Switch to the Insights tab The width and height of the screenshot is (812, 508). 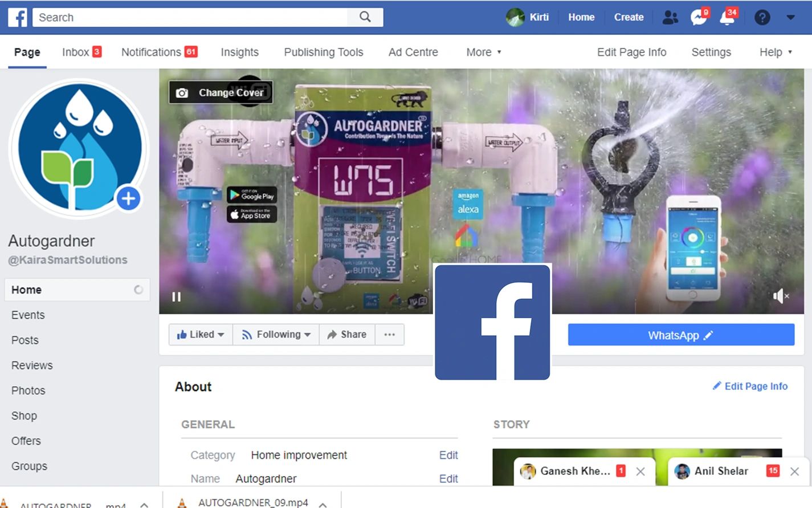[239, 52]
